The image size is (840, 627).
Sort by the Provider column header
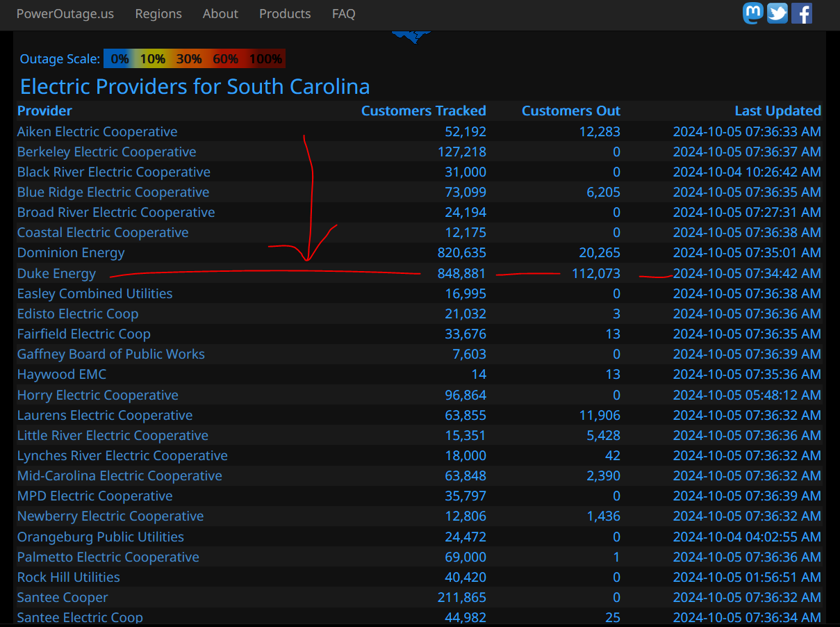(x=44, y=111)
